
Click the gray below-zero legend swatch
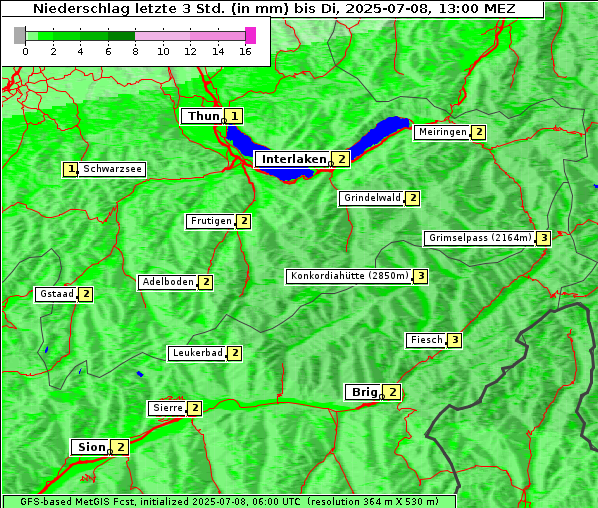coord(19,35)
